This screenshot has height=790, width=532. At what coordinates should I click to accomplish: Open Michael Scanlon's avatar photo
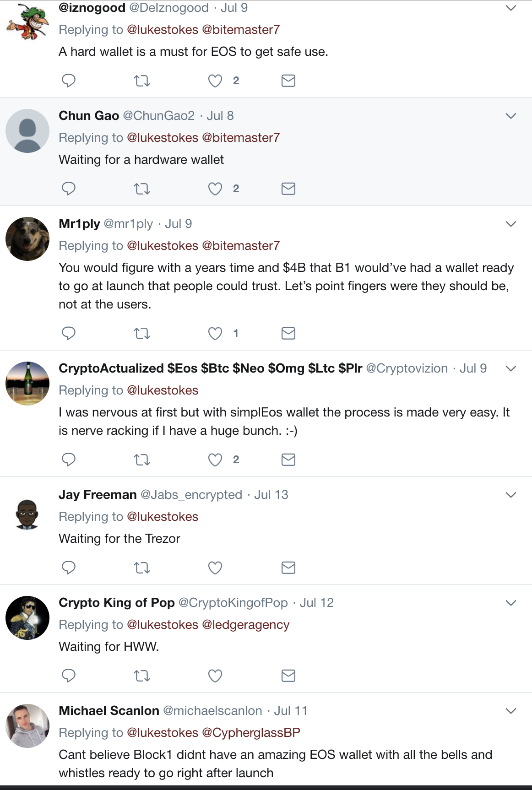tap(27, 726)
